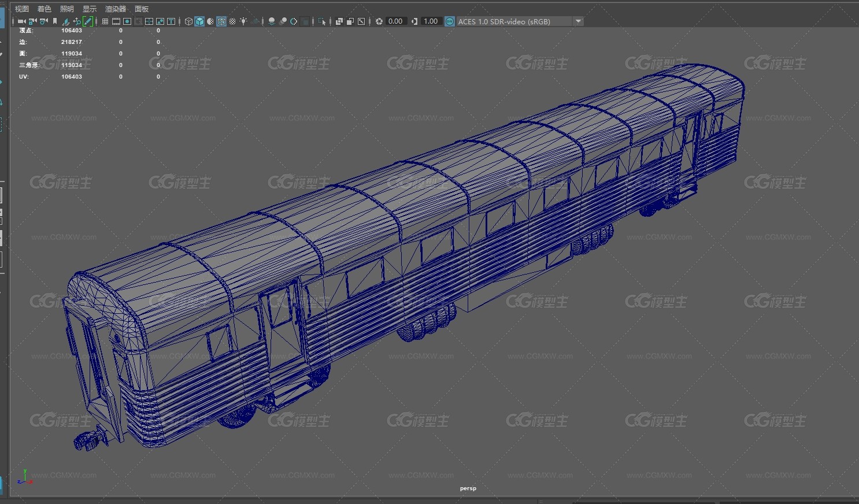Screen dimensions: 859x504
Task: Toggle X-Ray Active Components icon
Action: tap(350, 21)
